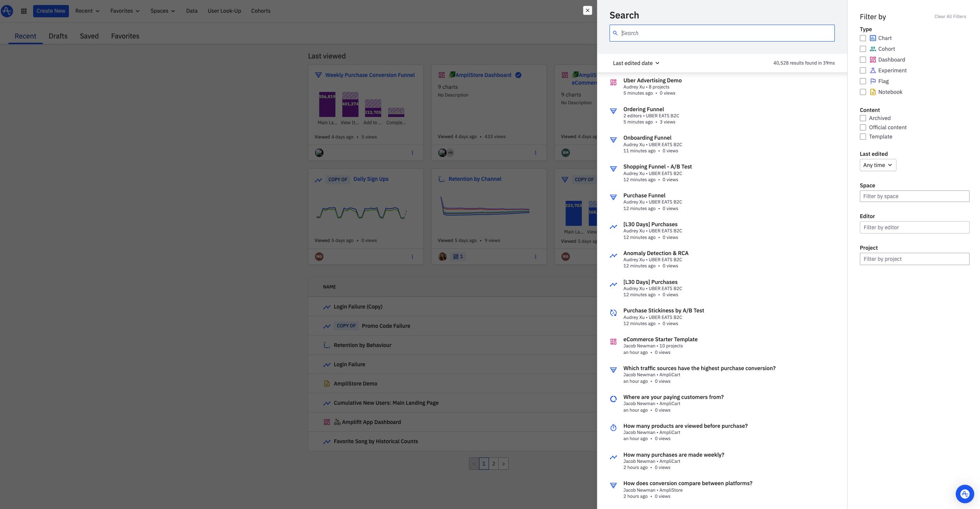
Task: Focus the Filter by editor field
Action: point(914,227)
